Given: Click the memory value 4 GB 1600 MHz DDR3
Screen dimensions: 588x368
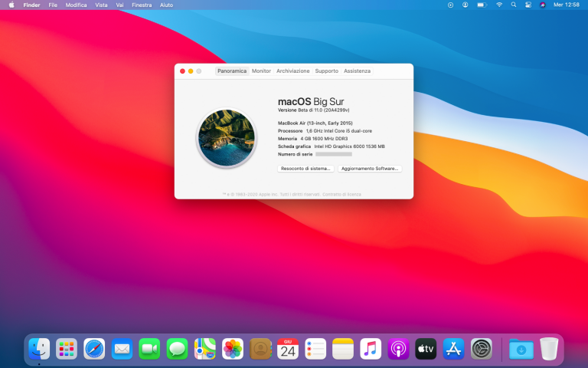Looking at the screenshot, I should click(324, 139).
